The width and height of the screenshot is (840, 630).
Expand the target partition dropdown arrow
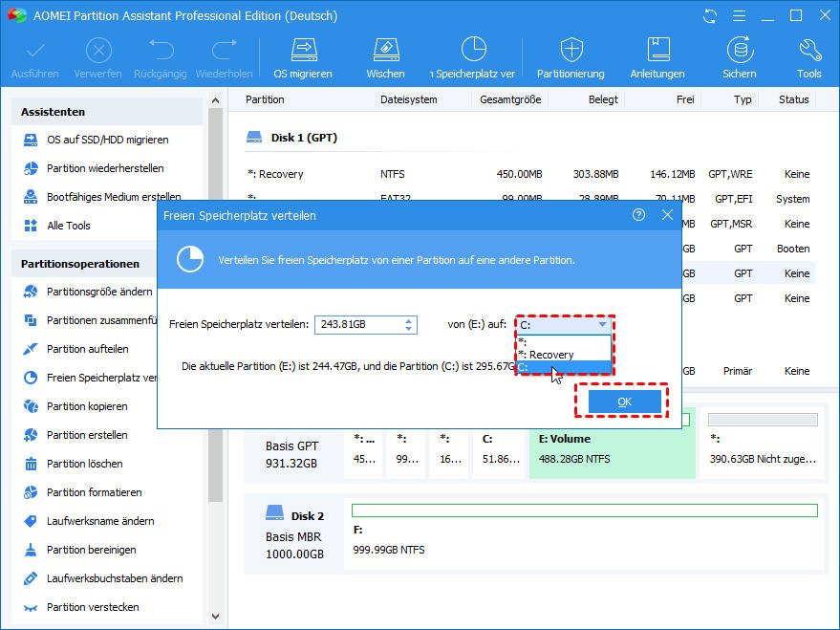[x=602, y=325]
